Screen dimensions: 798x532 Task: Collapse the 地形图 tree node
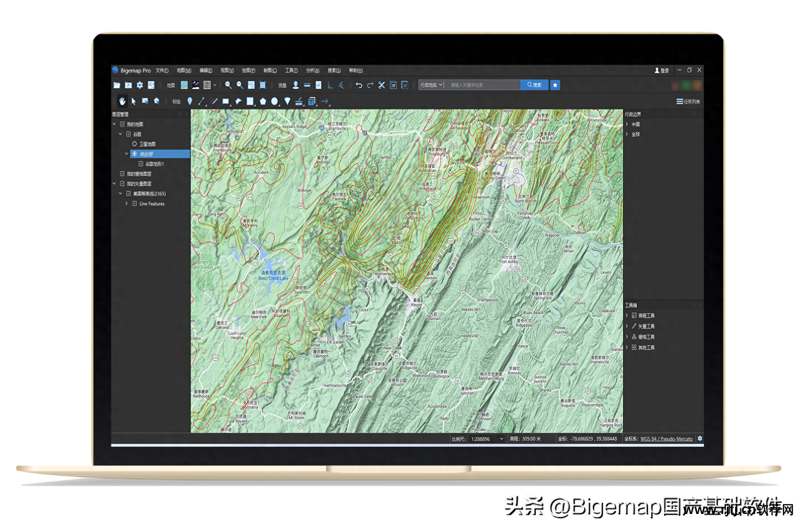click(127, 154)
